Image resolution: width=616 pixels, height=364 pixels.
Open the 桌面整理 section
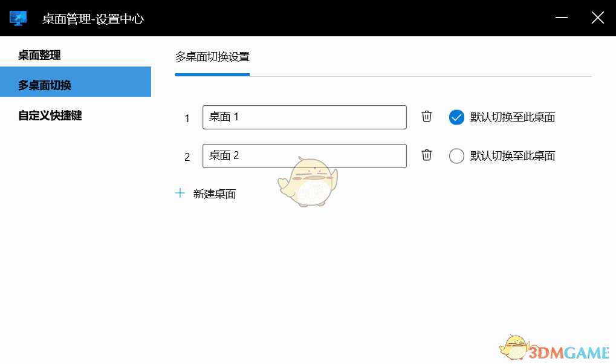39,54
